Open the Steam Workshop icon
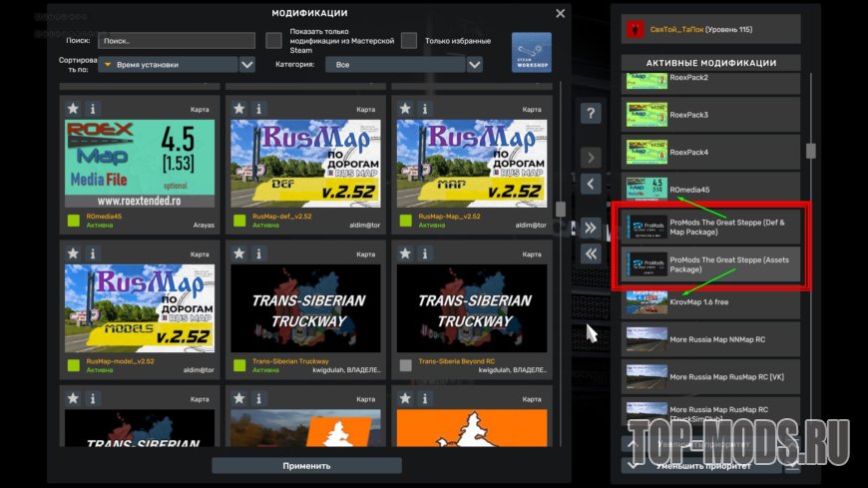868x488 pixels. pos(531,52)
